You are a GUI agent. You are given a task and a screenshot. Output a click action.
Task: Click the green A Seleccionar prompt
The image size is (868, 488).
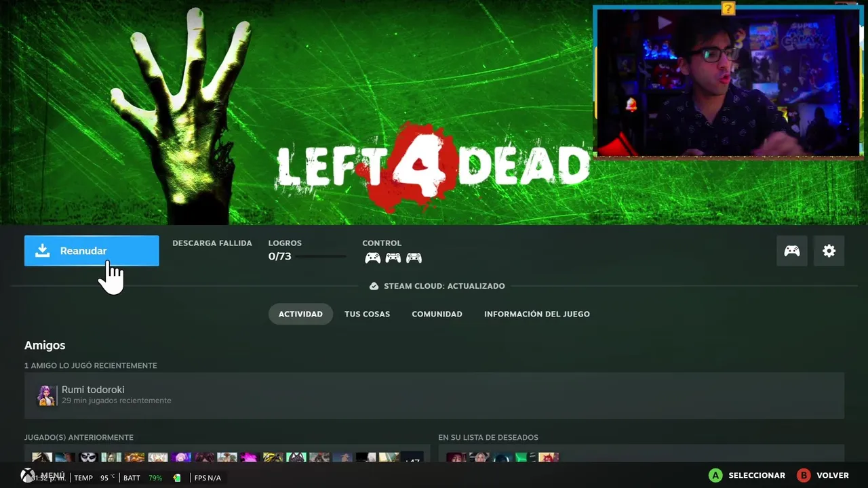point(747,476)
